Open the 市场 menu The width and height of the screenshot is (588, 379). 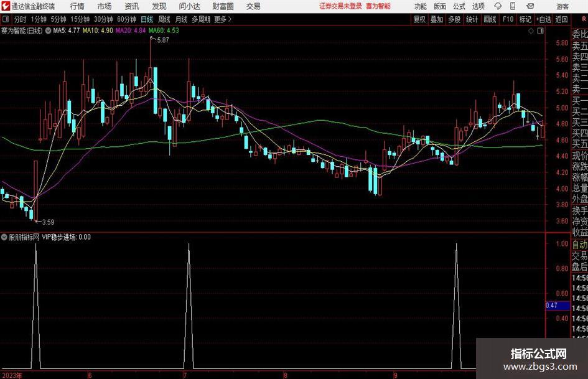pos(105,6)
